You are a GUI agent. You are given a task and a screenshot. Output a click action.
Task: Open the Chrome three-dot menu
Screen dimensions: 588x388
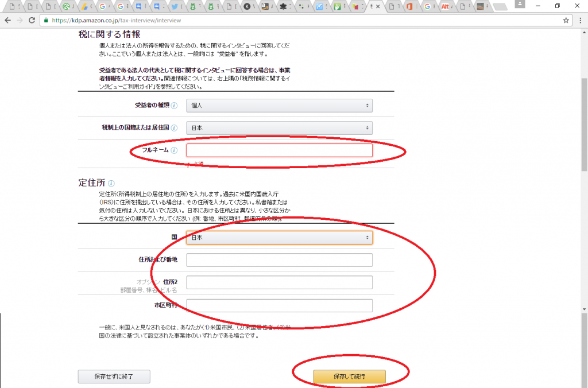[580, 20]
